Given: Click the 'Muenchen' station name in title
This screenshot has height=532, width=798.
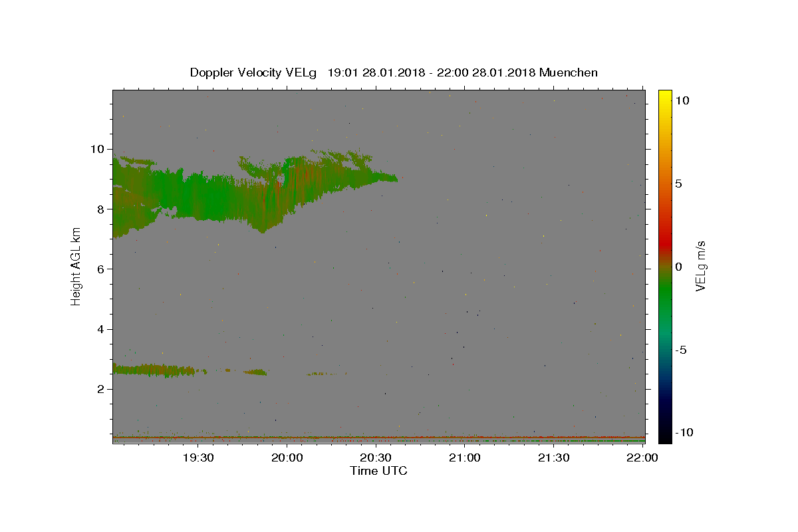Looking at the screenshot, I should [x=569, y=72].
